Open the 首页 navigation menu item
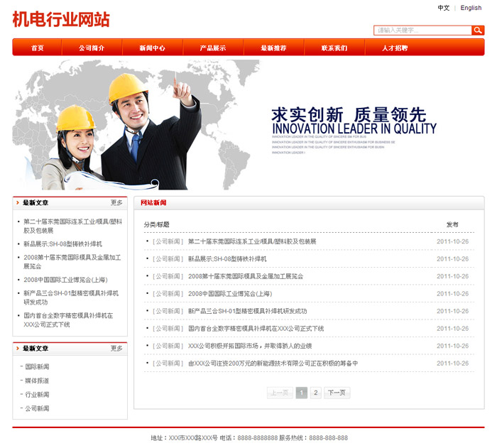 tap(37, 48)
